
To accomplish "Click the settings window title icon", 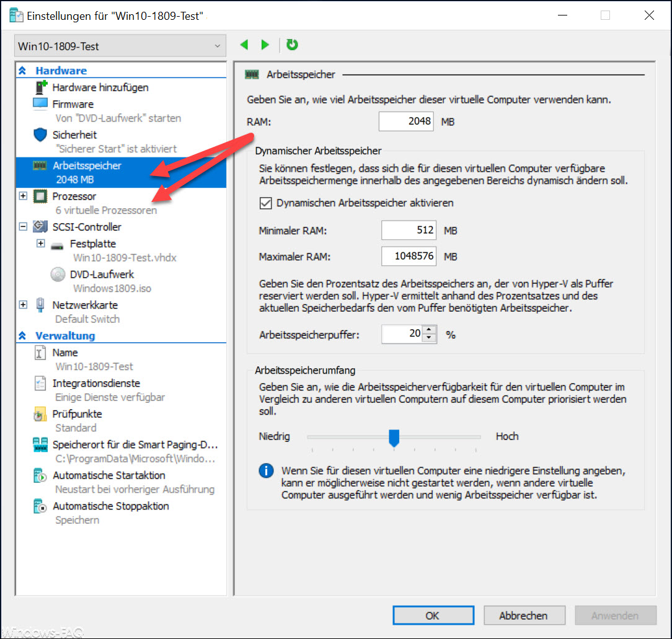I will 16,15.
